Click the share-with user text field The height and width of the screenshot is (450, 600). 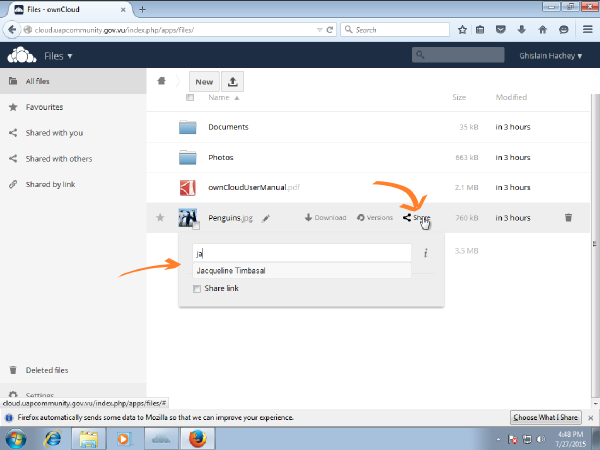(x=302, y=253)
